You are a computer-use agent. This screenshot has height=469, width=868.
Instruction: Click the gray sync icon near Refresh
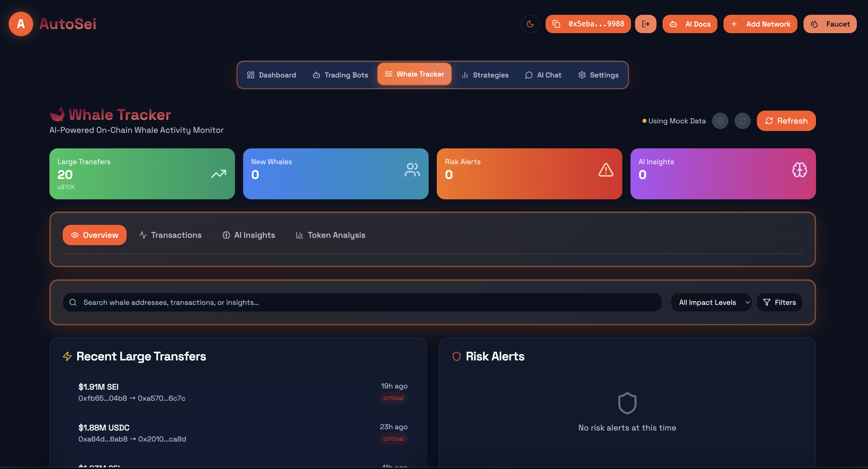[x=742, y=121]
